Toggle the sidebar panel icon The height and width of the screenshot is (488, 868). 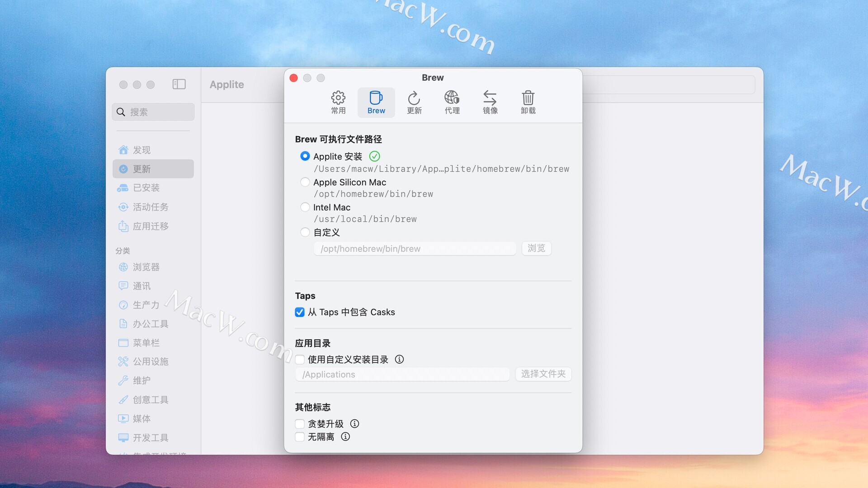179,84
